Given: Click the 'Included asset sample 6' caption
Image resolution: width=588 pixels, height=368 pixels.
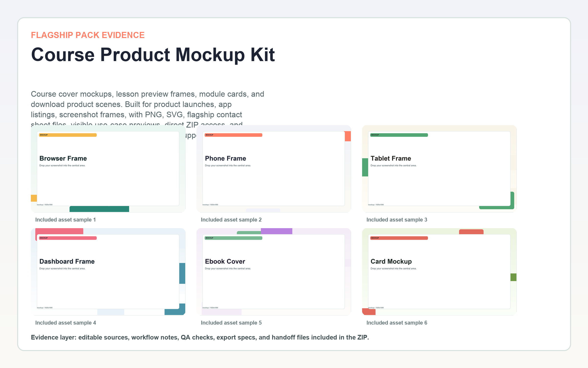Looking at the screenshot, I should click(397, 323).
